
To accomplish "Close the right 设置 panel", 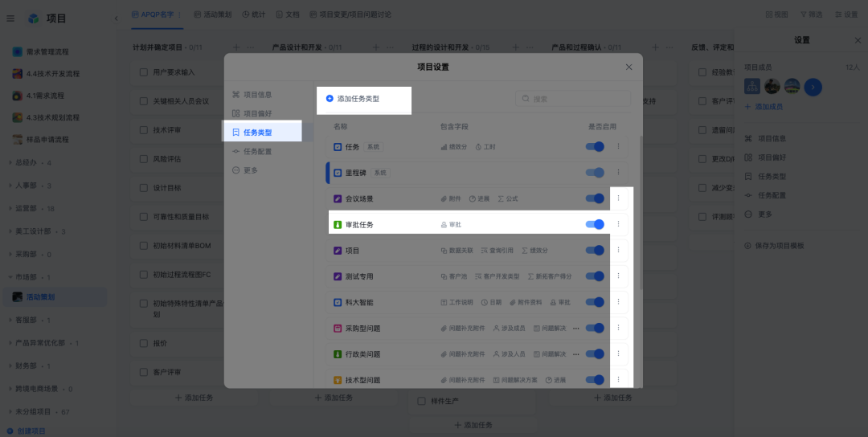I will click(858, 40).
